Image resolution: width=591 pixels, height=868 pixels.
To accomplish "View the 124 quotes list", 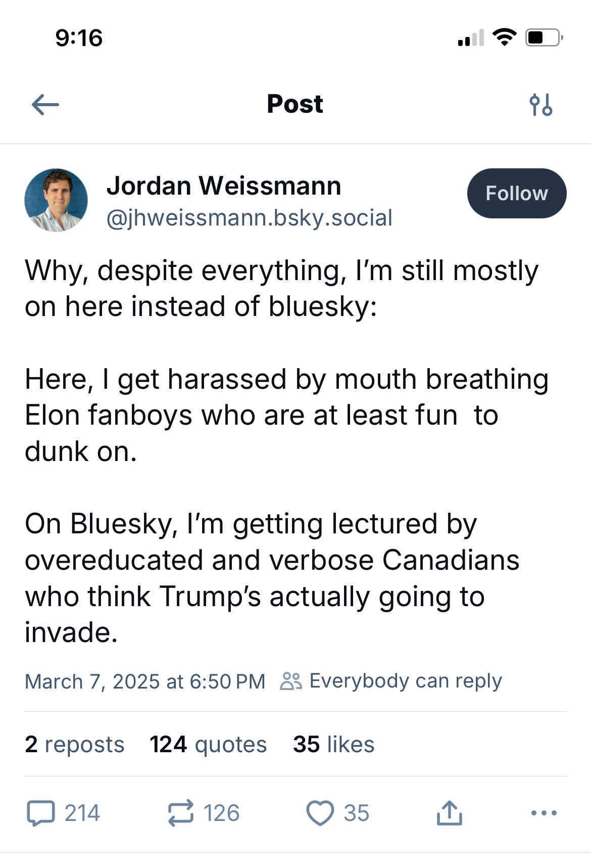I will [208, 744].
